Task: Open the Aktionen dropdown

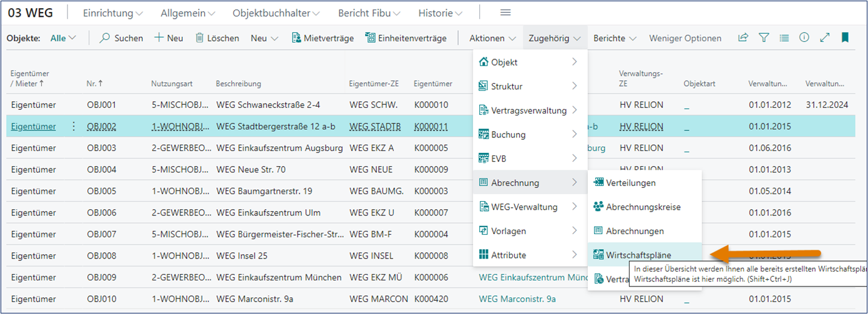Action: coord(493,38)
